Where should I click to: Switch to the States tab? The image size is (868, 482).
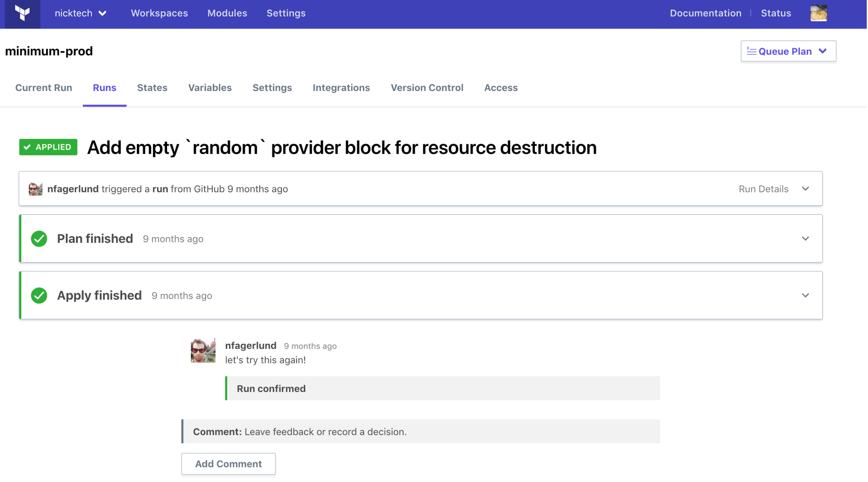click(x=152, y=88)
